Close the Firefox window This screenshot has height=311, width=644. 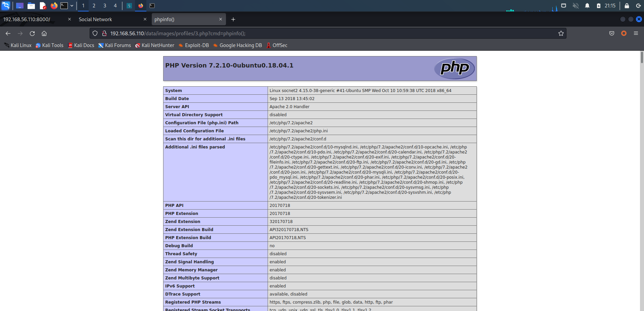[x=639, y=19]
